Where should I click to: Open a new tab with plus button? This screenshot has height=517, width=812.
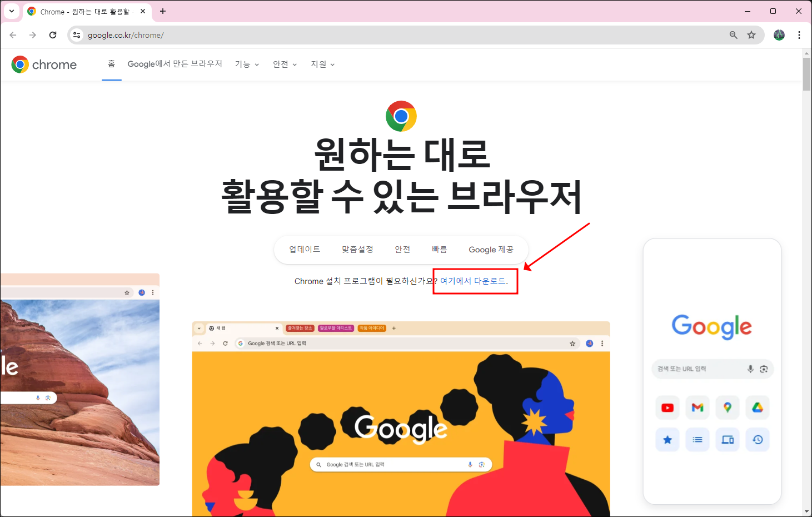point(163,11)
